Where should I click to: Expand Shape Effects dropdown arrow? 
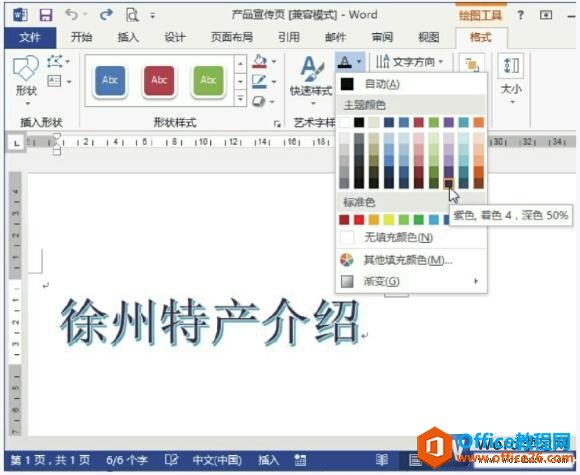272,101
